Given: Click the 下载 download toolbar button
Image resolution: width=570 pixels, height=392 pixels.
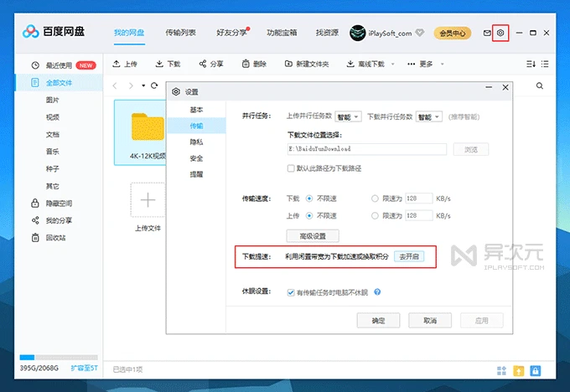Looking at the screenshot, I should 168,64.
